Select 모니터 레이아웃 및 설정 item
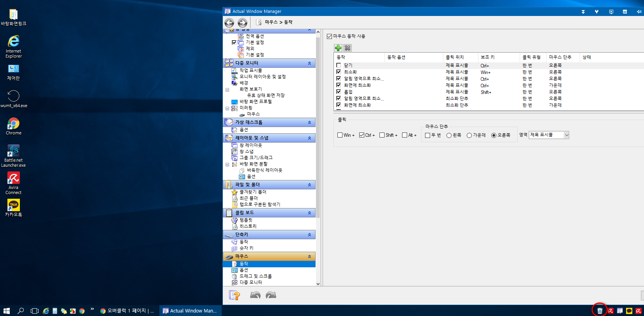Screen dimensions: 644x316 click(x=263, y=77)
